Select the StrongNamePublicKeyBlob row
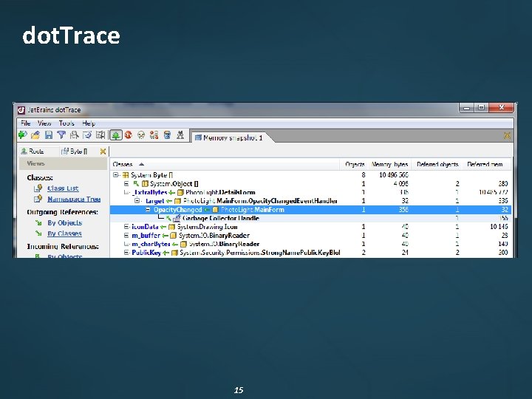 pos(310,253)
